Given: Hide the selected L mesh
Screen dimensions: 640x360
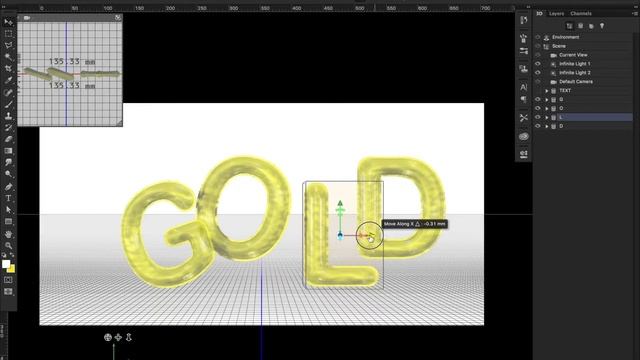Looking at the screenshot, I should coord(538,117).
